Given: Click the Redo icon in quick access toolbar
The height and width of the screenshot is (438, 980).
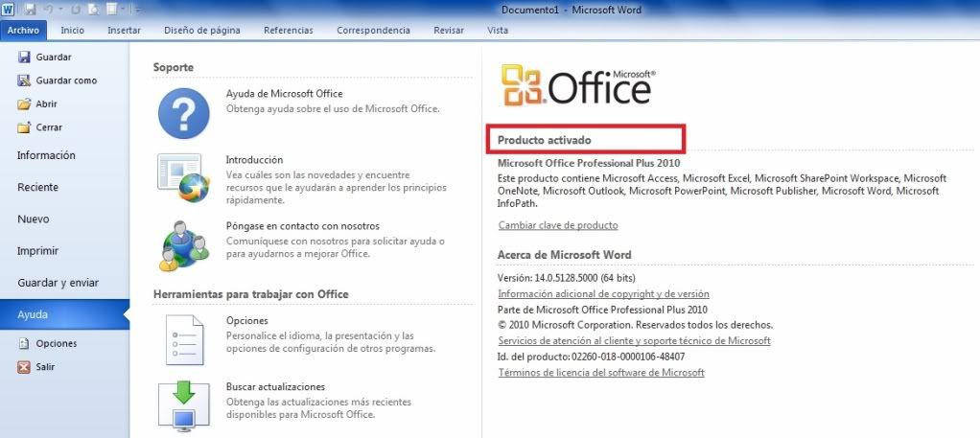Looking at the screenshot, I should point(76,10).
